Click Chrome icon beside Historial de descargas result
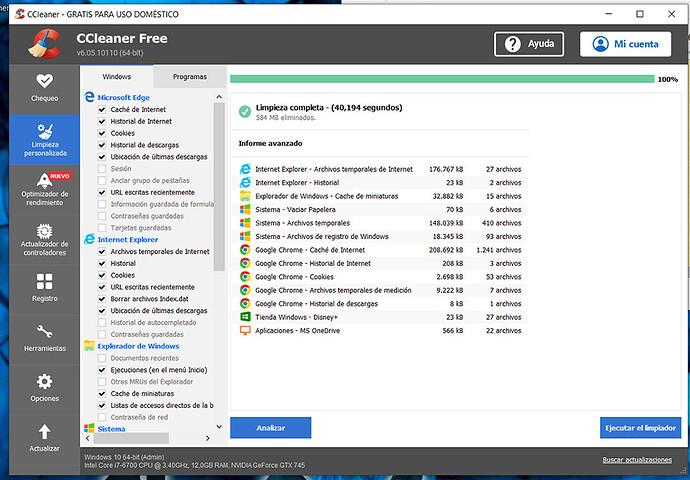 point(245,304)
